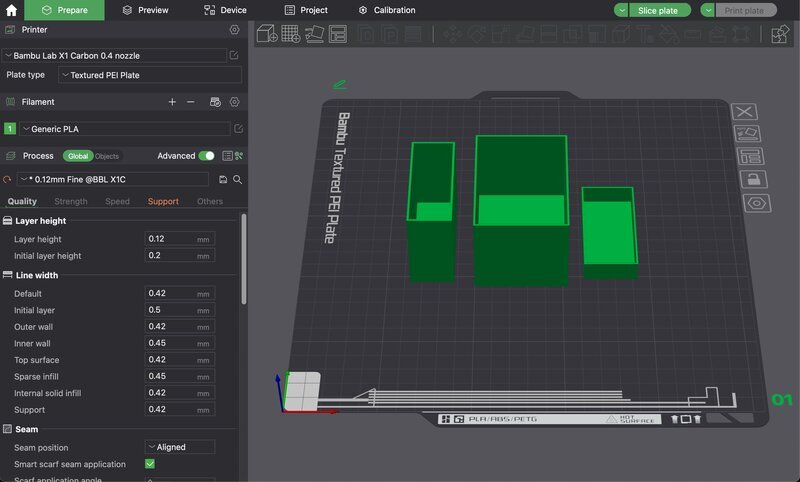Sync filaments with AMS icon
Viewport: 800px width, 482px height.
tap(215, 102)
